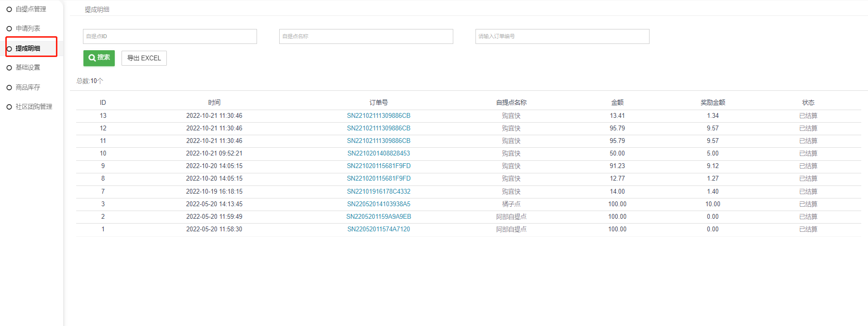Open 商品库存 sidebar item
This screenshot has height=326, width=868.
(x=28, y=87)
